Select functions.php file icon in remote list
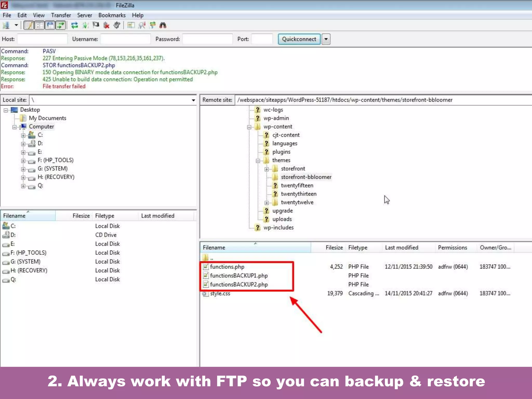 click(x=206, y=267)
